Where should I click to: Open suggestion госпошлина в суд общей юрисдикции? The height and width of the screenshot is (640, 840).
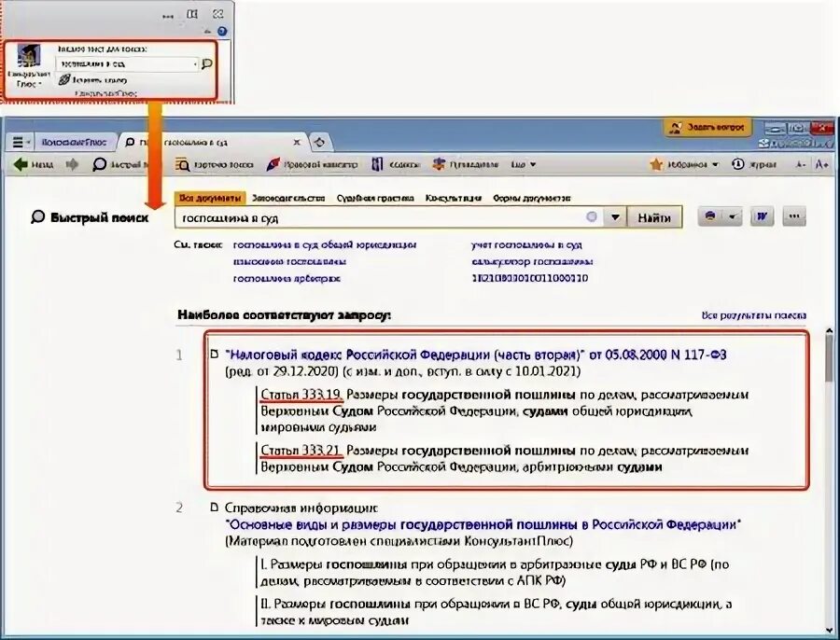325,244
